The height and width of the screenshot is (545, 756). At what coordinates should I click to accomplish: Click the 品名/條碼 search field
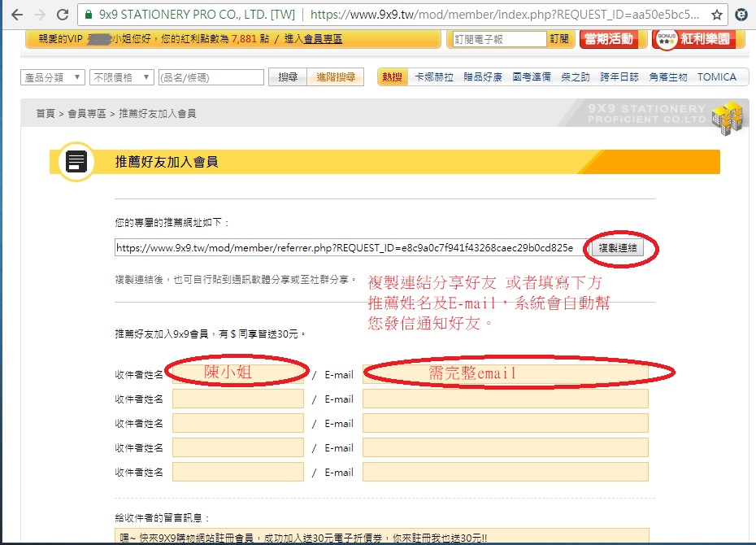point(211,77)
